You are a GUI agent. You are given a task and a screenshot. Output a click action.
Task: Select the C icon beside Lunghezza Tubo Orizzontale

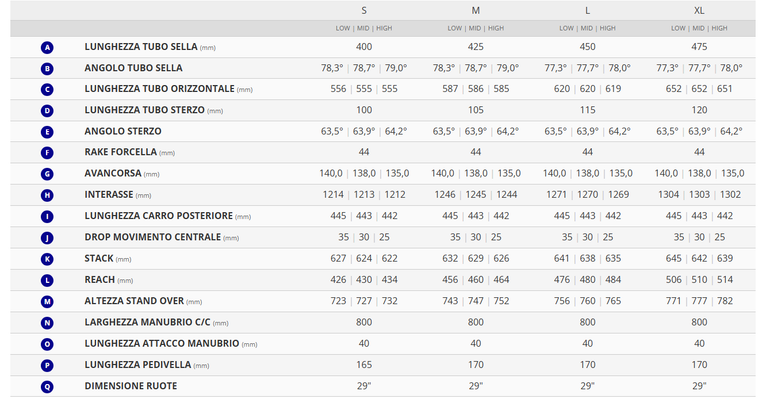pos(47,90)
